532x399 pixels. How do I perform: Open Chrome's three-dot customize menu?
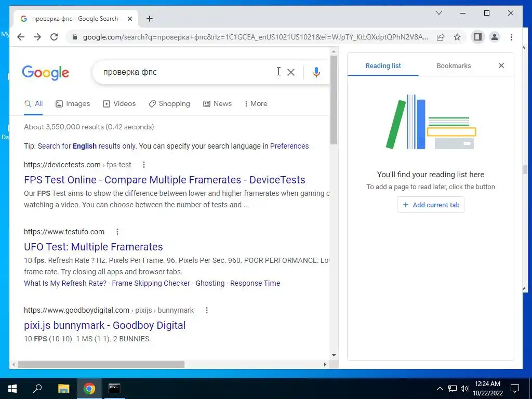511,37
